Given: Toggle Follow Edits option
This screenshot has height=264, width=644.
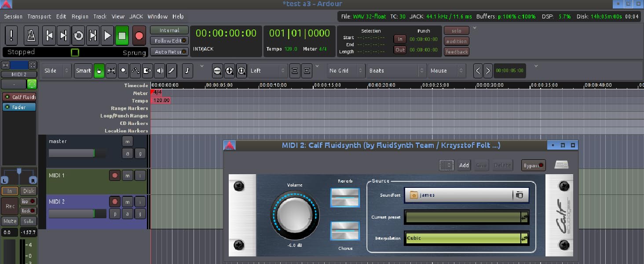Looking at the screenshot, I should tap(169, 40).
